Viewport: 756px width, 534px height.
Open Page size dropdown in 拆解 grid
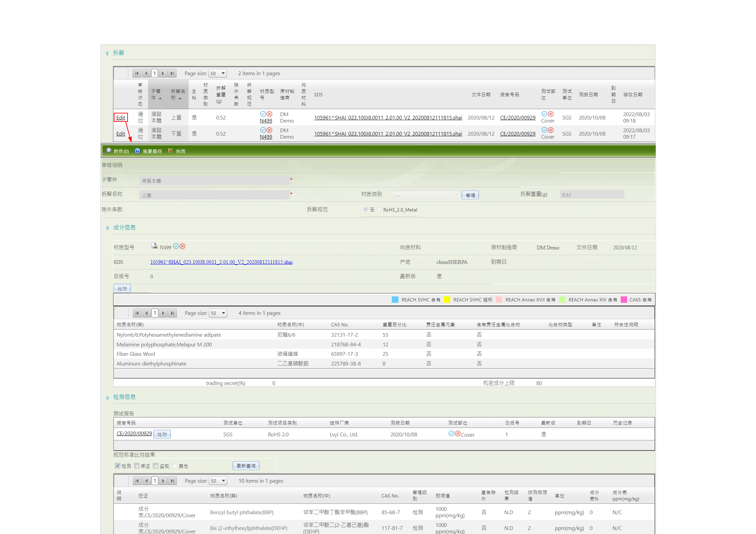click(x=218, y=73)
